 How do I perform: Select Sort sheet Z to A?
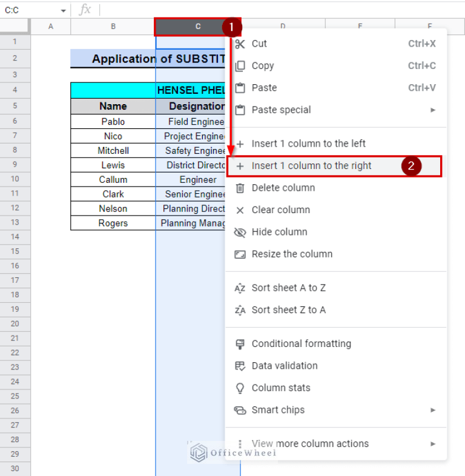coord(336,310)
